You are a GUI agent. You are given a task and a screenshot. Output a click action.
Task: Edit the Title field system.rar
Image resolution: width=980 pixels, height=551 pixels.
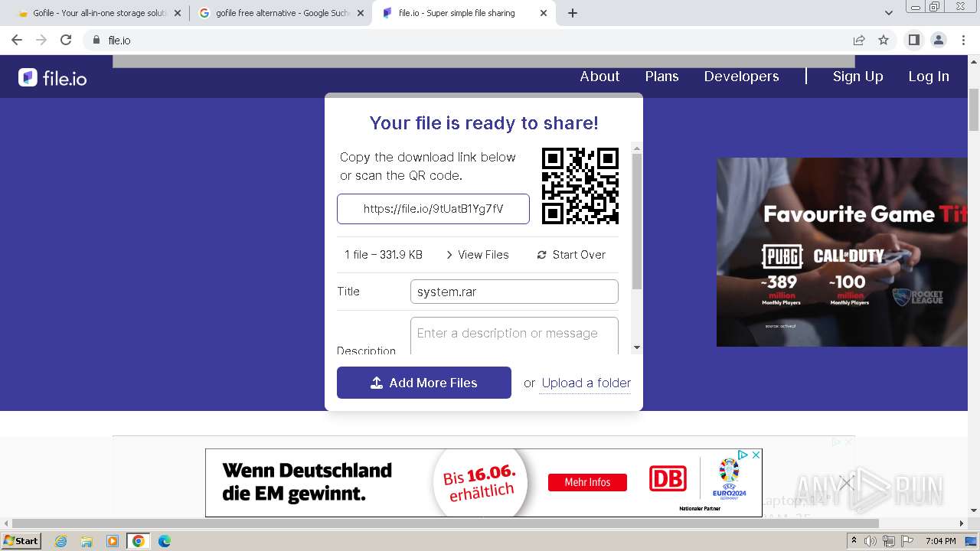click(x=514, y=292)
